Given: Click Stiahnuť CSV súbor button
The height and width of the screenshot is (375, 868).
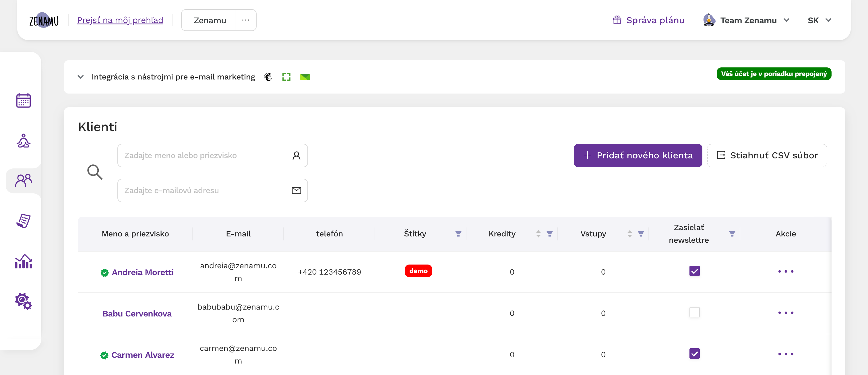Looking at the screenshot, I should (x=767, y=155).
